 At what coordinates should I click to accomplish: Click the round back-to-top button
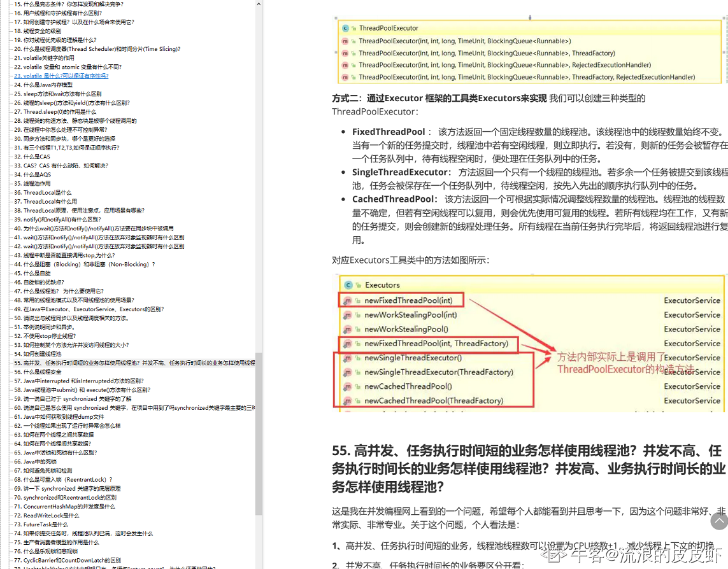pos(719,521)
